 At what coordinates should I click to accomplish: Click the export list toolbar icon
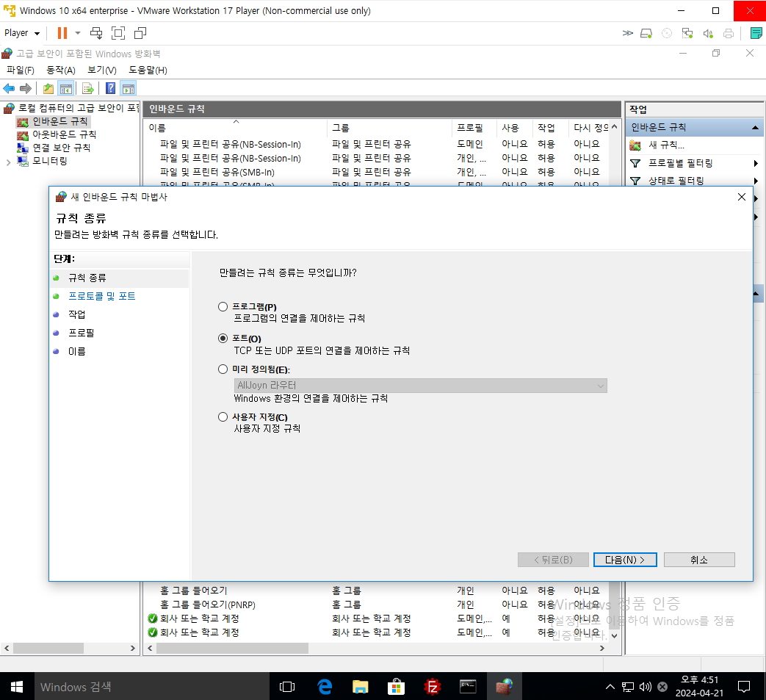pos(88,88)
